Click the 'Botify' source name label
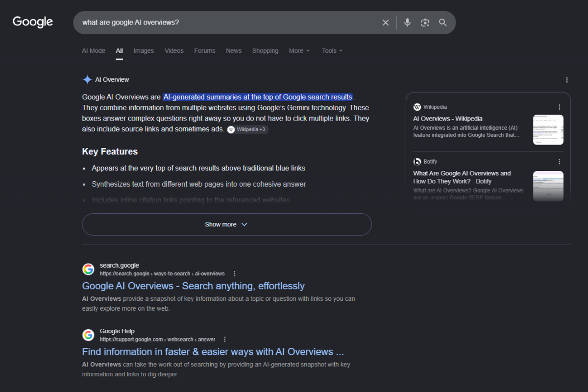The image size is (588, 392). [x=430, y=162]
